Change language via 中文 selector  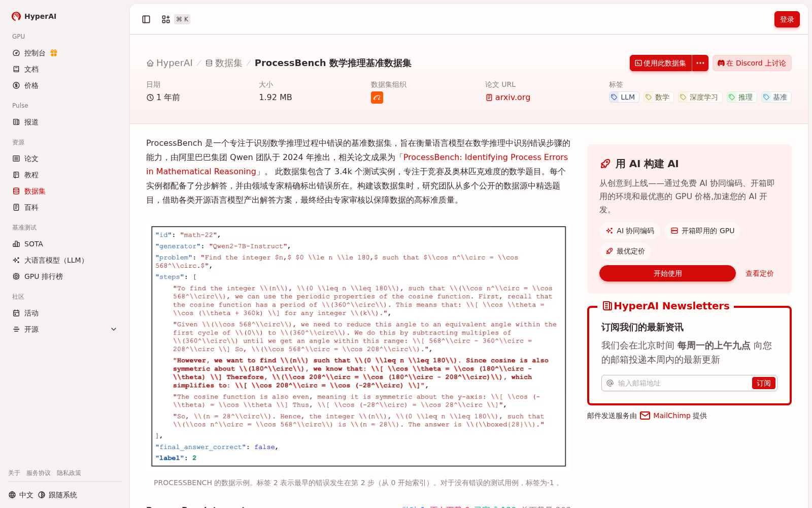(x=21, y=495)
